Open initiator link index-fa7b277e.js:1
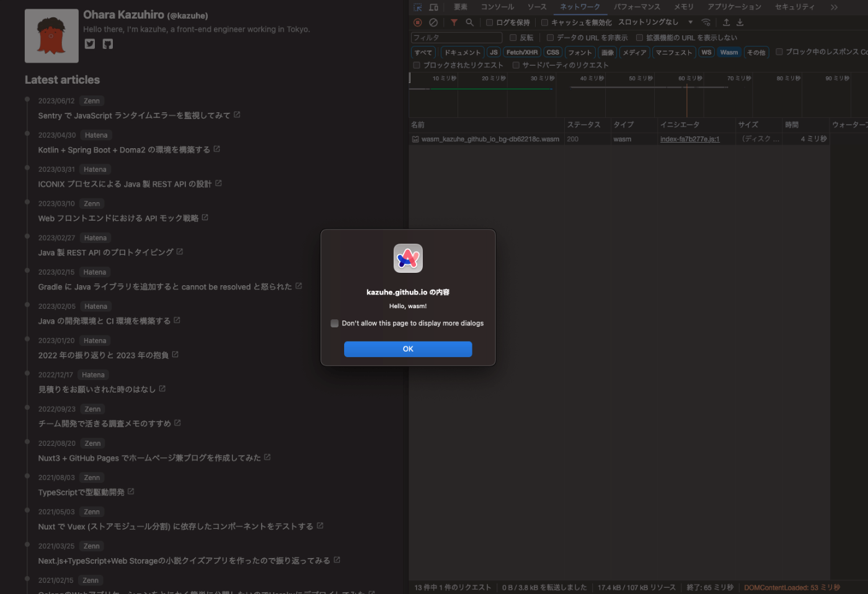 tap(689, 139)
